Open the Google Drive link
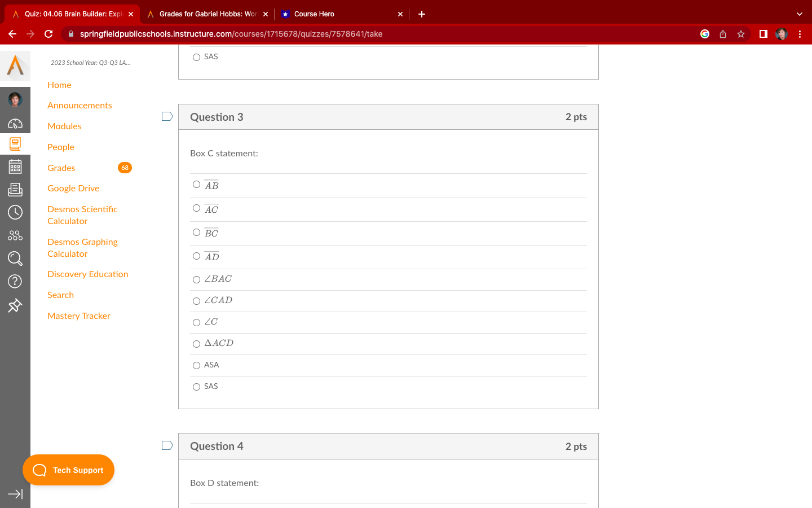The width and height of the screenshot is (812, 508). coord(73,189)
